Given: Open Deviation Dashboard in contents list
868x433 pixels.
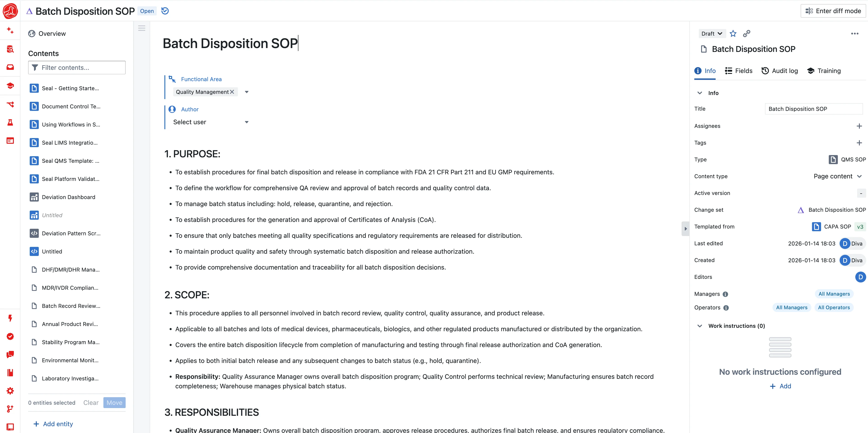Looking at the screenshot, I should (68, 197).
